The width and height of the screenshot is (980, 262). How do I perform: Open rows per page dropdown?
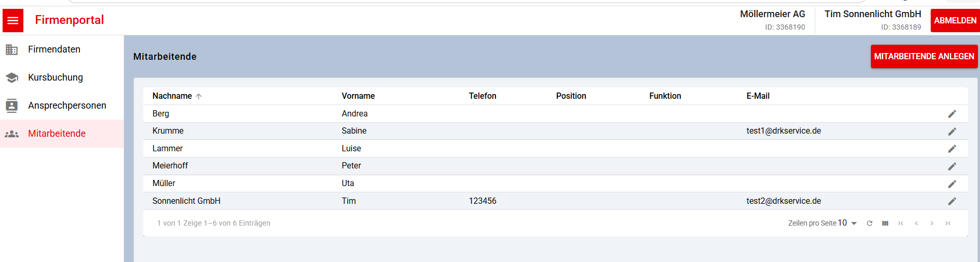[x=847, y=223]
